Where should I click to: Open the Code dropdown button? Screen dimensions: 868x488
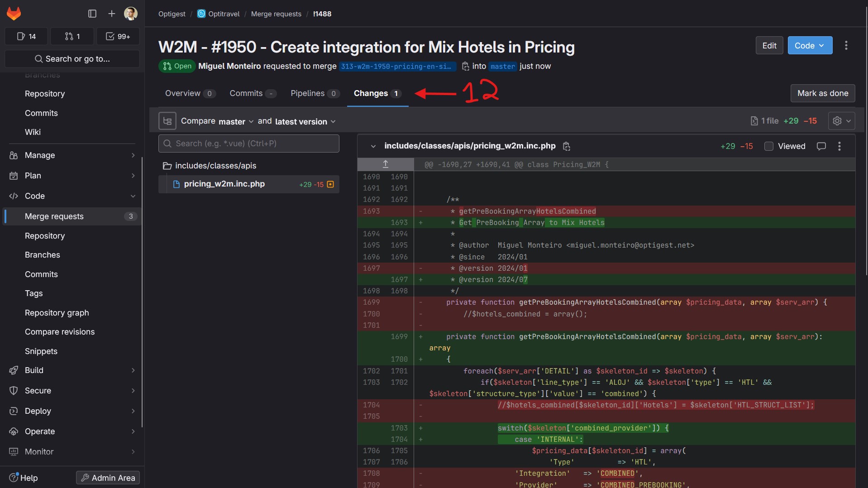[x=810, y=46]
